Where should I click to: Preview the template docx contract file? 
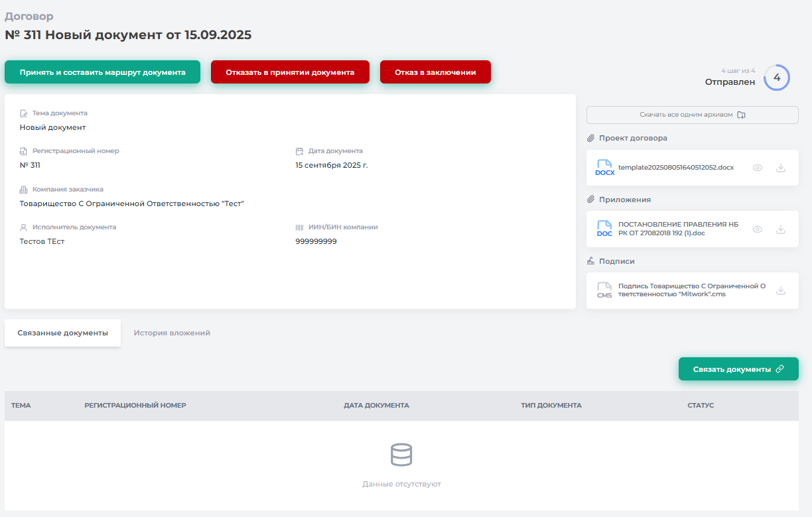coord(758,168)
